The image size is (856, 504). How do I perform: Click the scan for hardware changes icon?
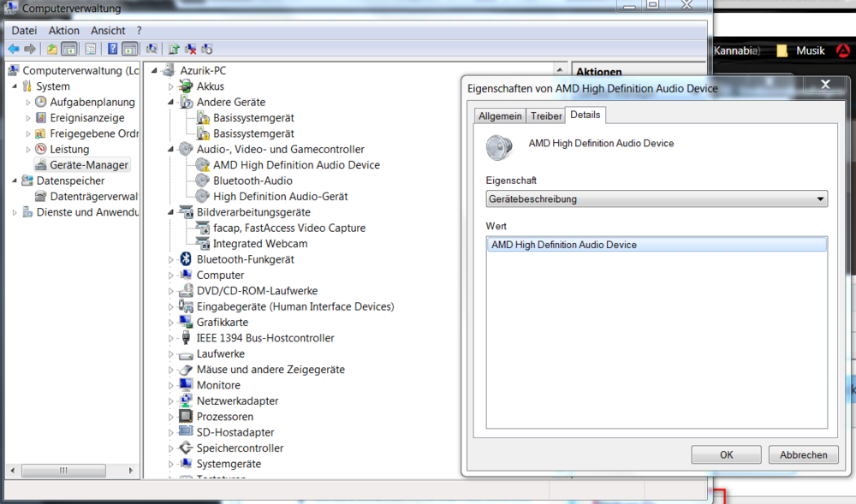point(152,49)
